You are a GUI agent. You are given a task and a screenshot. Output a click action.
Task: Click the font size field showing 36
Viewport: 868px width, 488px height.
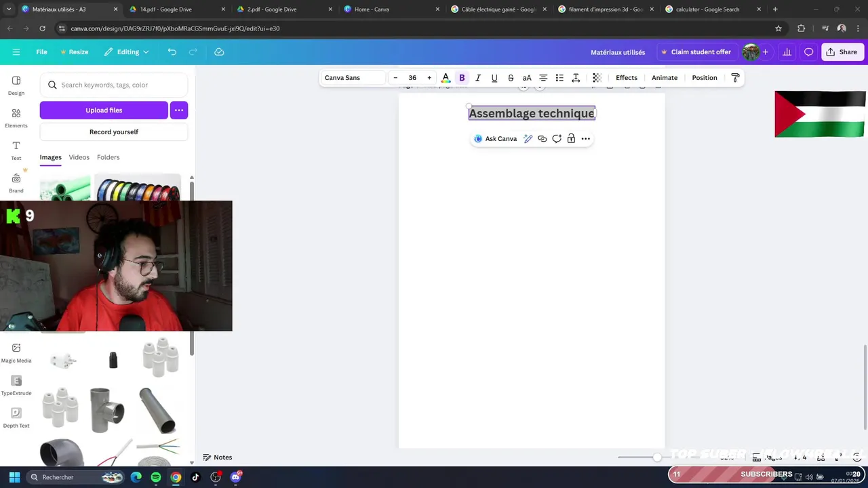coord(412,78)
